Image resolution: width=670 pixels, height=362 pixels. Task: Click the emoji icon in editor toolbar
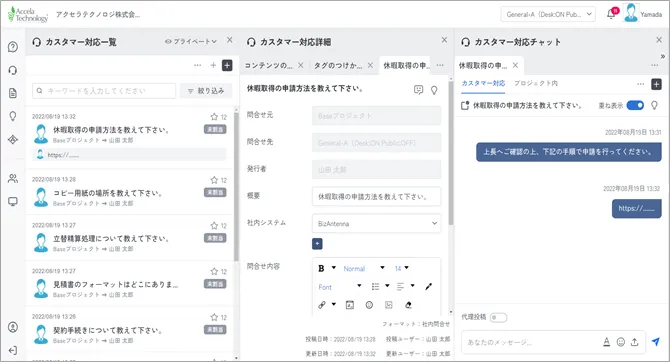tap(369, 305)
